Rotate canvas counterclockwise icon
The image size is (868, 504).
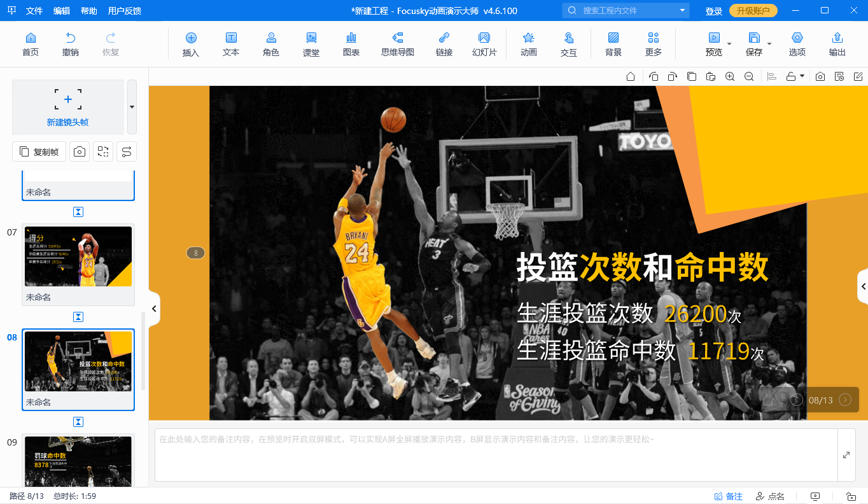[654, 76]
